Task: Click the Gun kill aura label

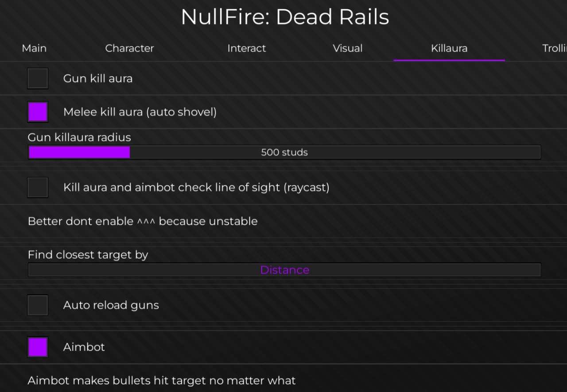Action: click(x=98, y=78)
